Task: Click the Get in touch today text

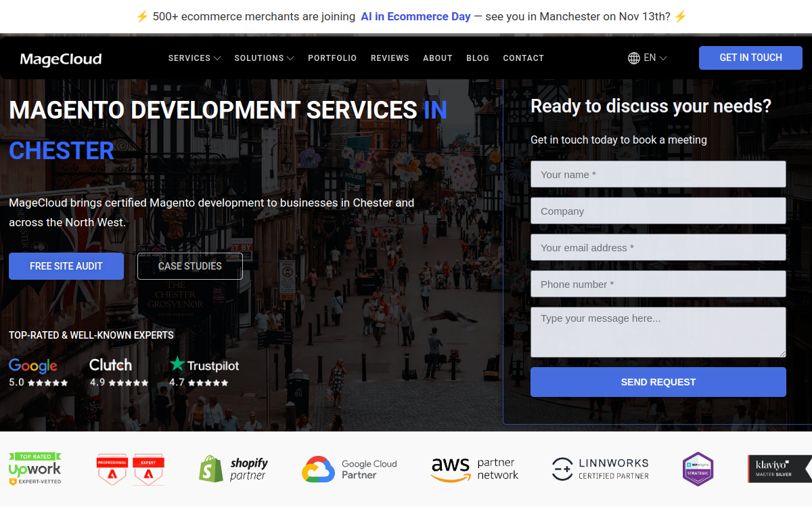Action: (618, 140)
